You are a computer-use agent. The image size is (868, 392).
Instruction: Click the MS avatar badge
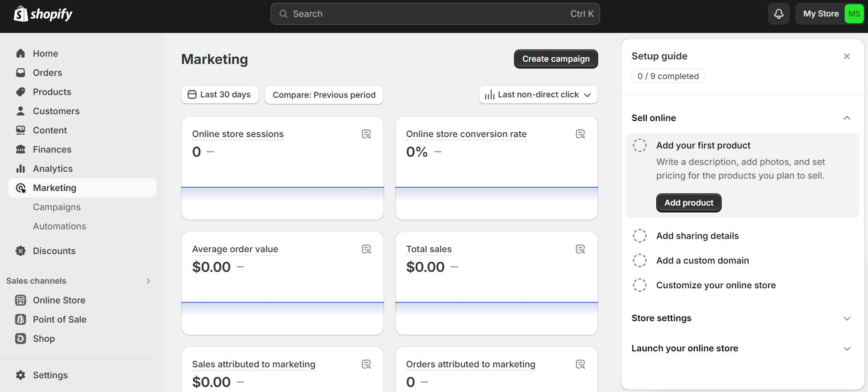coord(854,14)
